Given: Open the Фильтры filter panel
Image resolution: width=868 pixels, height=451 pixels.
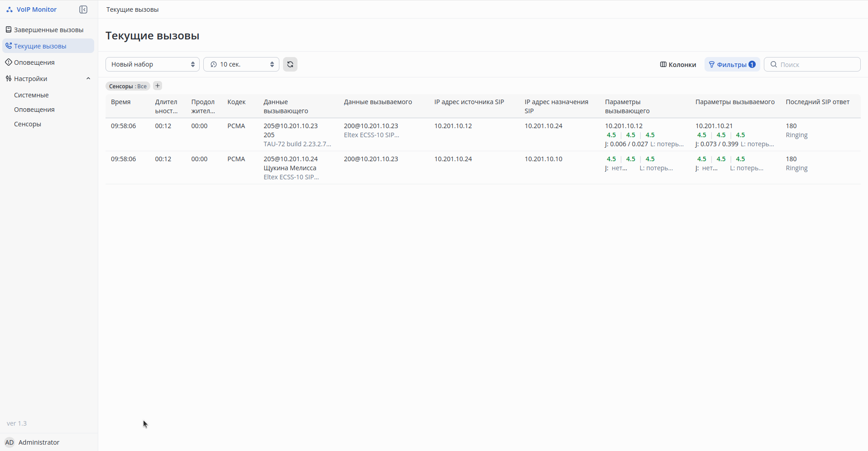Looking at the screenshot, I should [x=732, y=64].
